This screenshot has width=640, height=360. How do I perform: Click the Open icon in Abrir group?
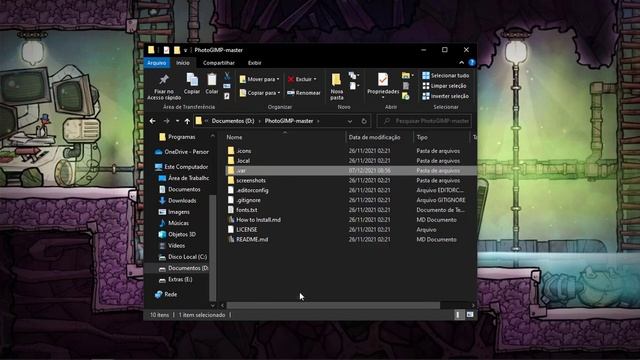407,76
